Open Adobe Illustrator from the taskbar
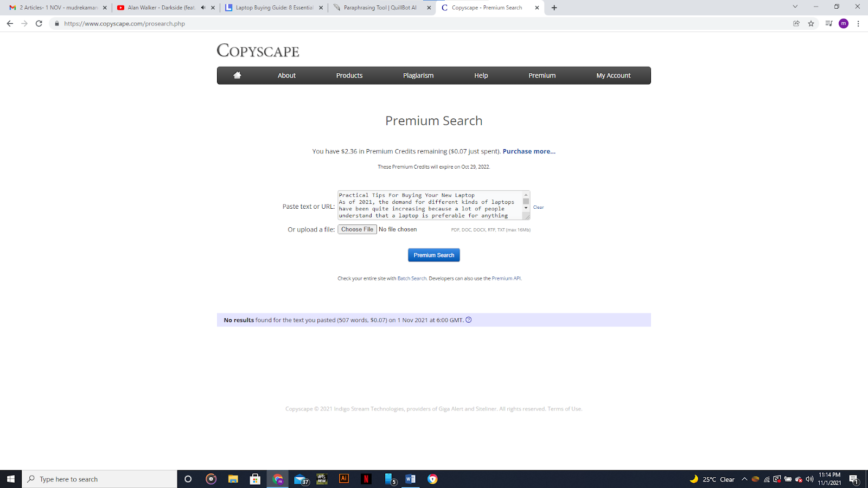This screenshot has width=868, height=488. 344,479
